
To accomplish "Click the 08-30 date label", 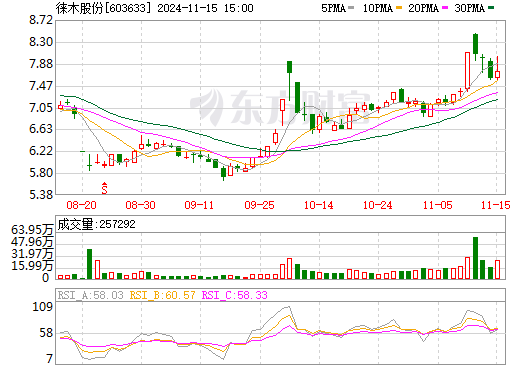I will pos(140,205).
